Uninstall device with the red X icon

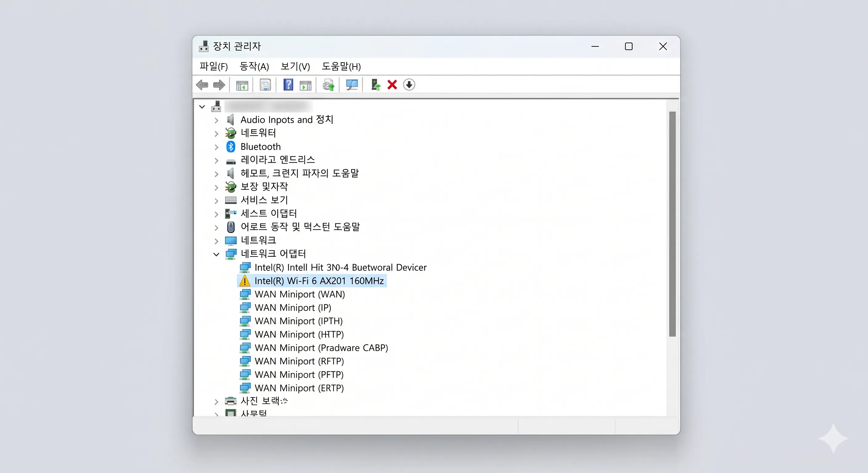[392, 85]
